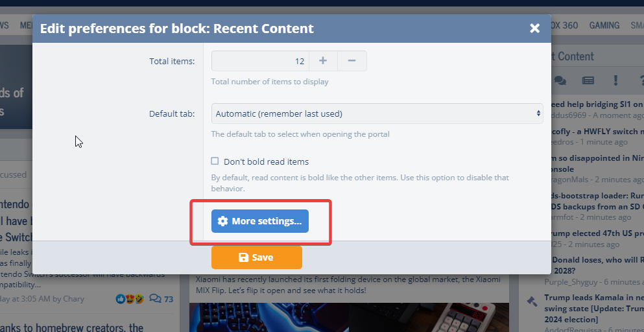644x332 pixels.
Task: Open the GAMING navigation menu item
Action: coord(604,25)
